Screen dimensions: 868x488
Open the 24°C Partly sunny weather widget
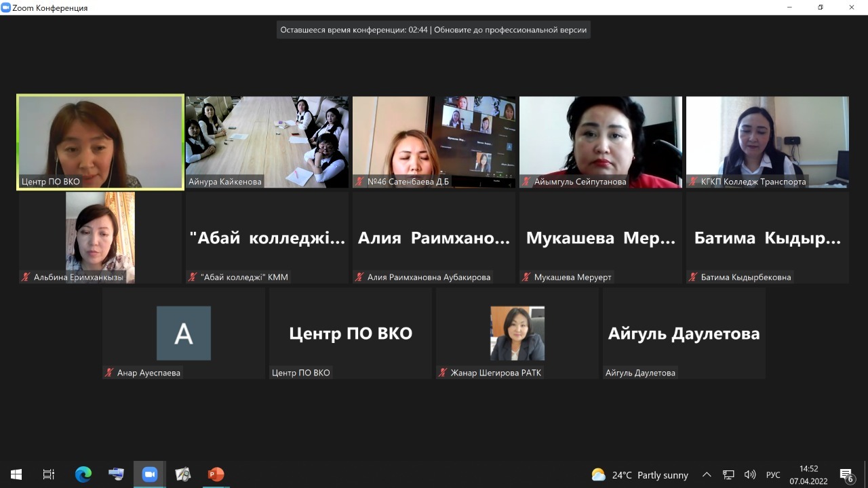pos(639,474)
